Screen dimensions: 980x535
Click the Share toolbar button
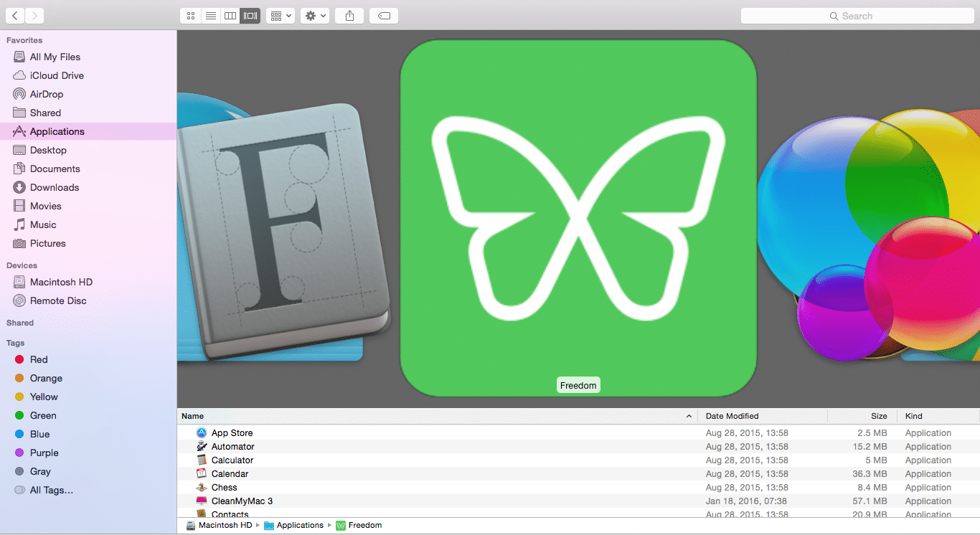[349, 16]
